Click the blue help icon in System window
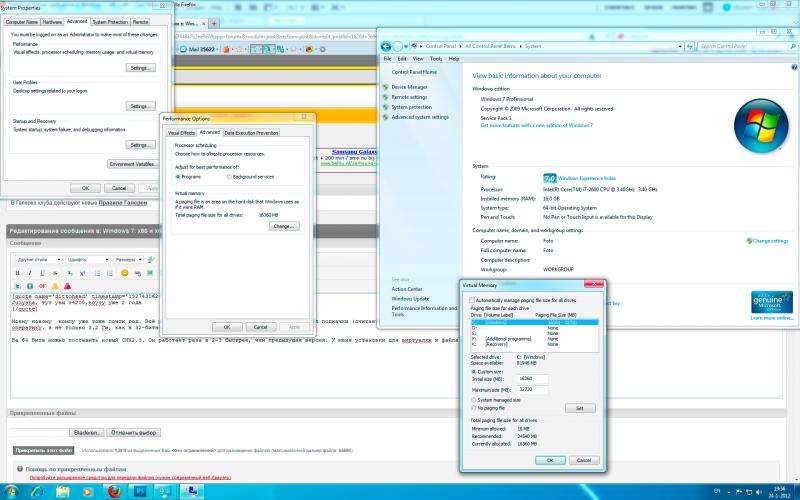The width and height of the screenshot is (800, 500). pos(794,67)
